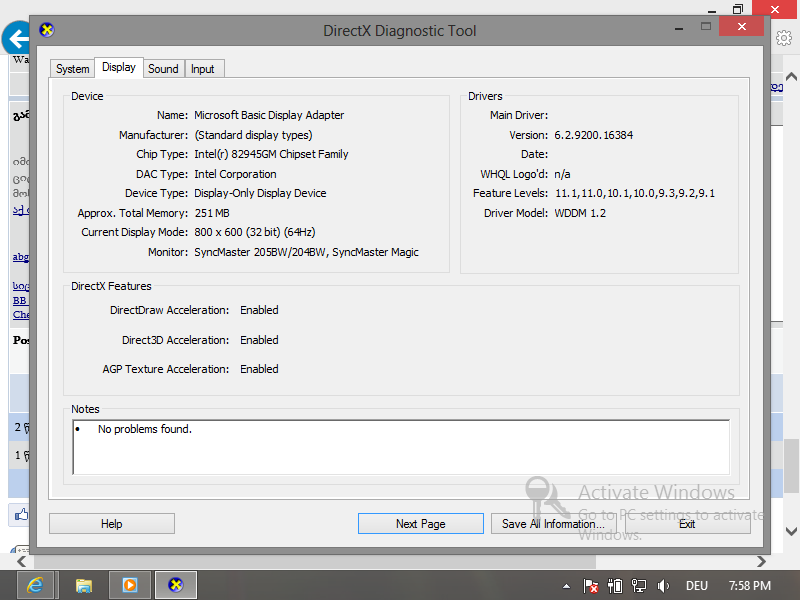Viewport: 800px width, 600px height.
Task: Open the Input tab
Action: click(203, 69)
